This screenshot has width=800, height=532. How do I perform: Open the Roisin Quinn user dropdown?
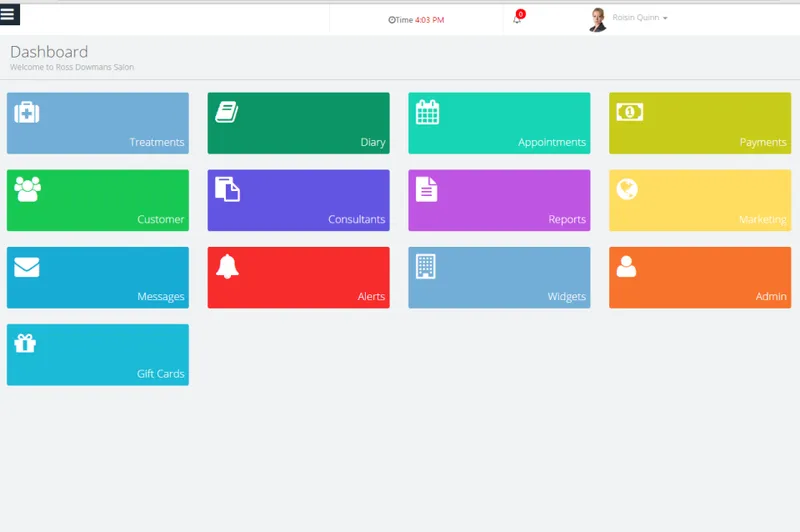pyautogui.click(x=640, y=17)
